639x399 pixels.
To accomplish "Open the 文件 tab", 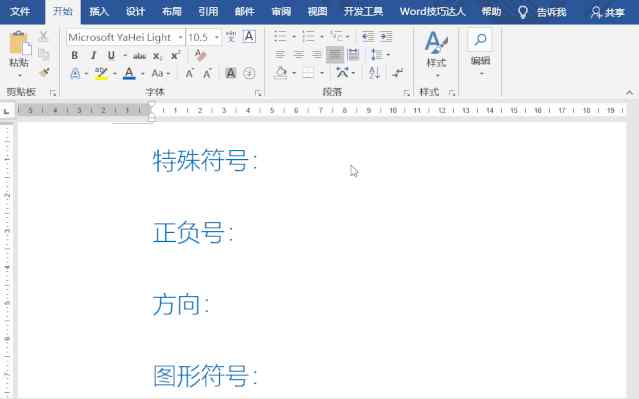I will 20,11.
